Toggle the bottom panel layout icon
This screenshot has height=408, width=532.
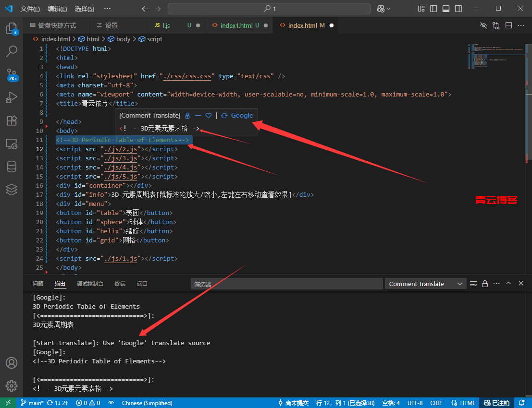[446, 9]
